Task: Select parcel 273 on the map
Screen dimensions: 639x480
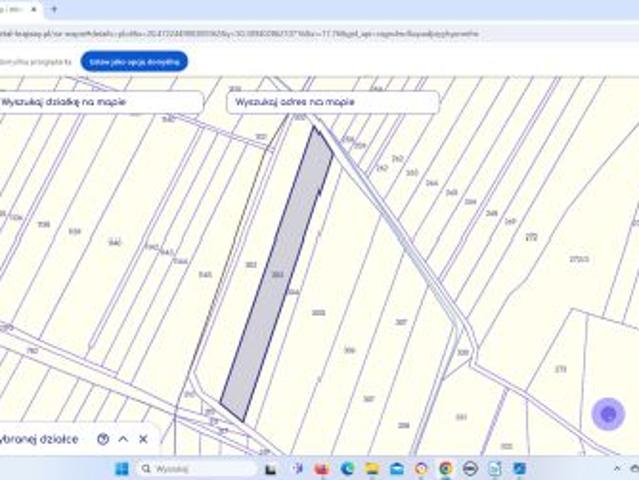Action: pos(560,369)
